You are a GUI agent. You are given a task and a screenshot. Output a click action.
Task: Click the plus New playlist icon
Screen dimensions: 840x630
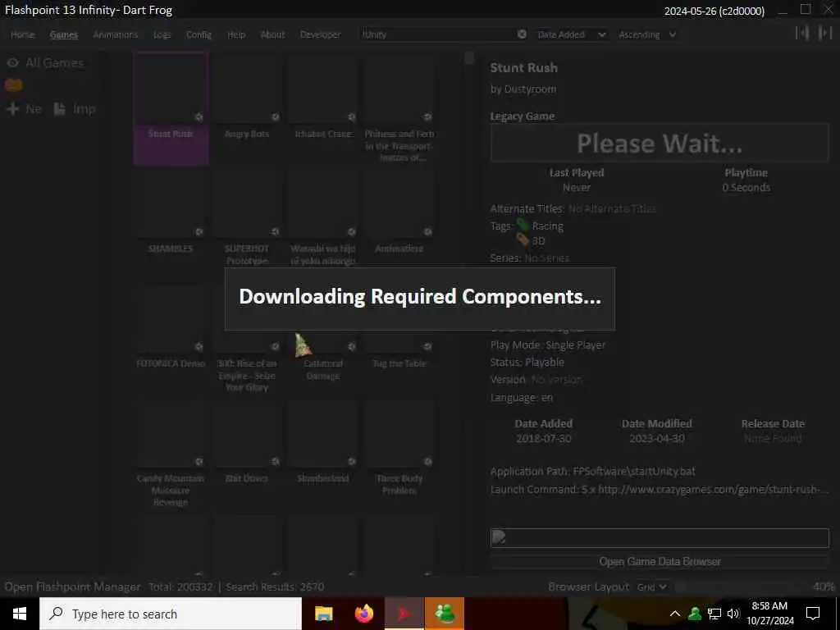(13, 109)
